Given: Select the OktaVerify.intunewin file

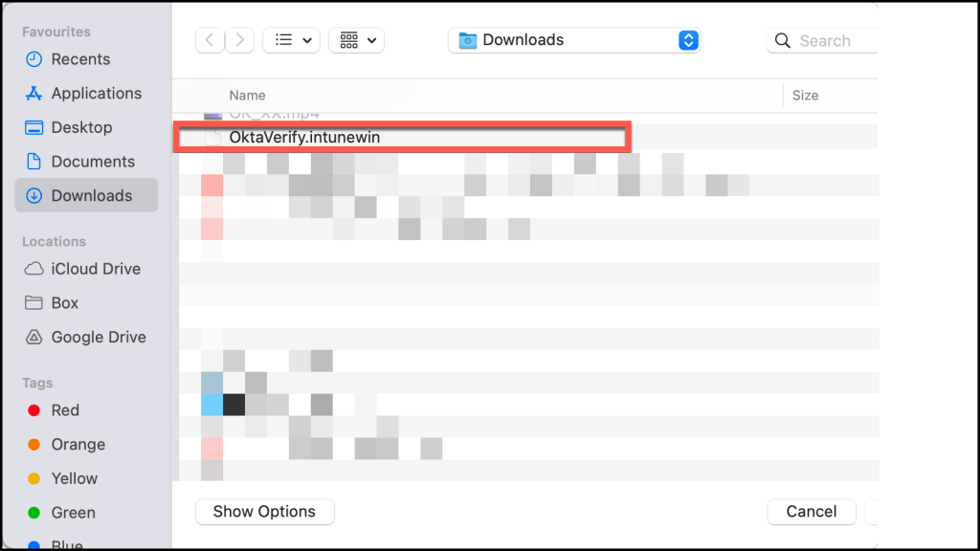Looking at the screenshot, I should point(304,138).
